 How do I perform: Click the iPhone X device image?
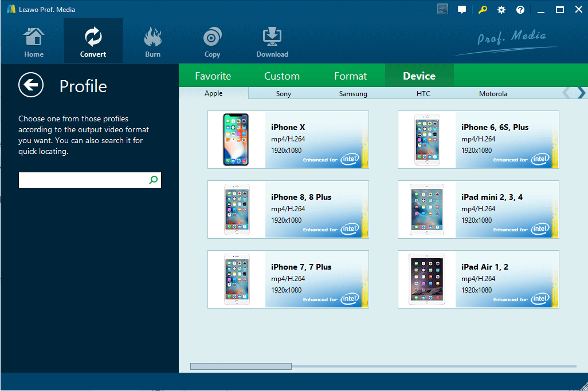(x=236, y=139)
